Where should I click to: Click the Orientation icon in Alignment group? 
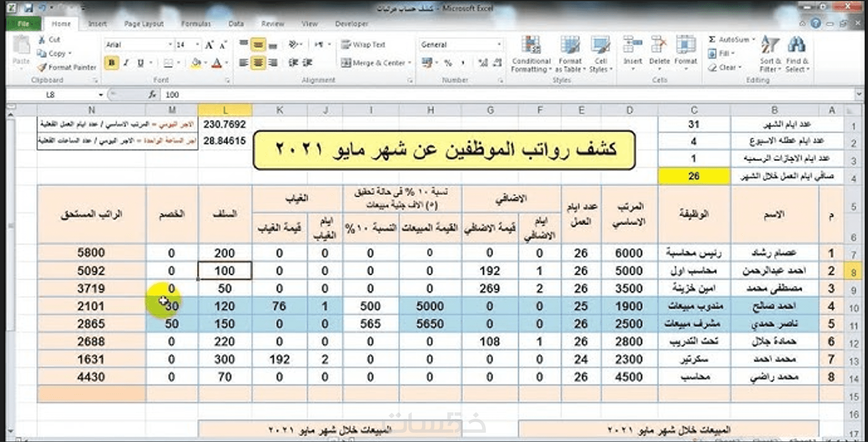(x=293, y=45)
